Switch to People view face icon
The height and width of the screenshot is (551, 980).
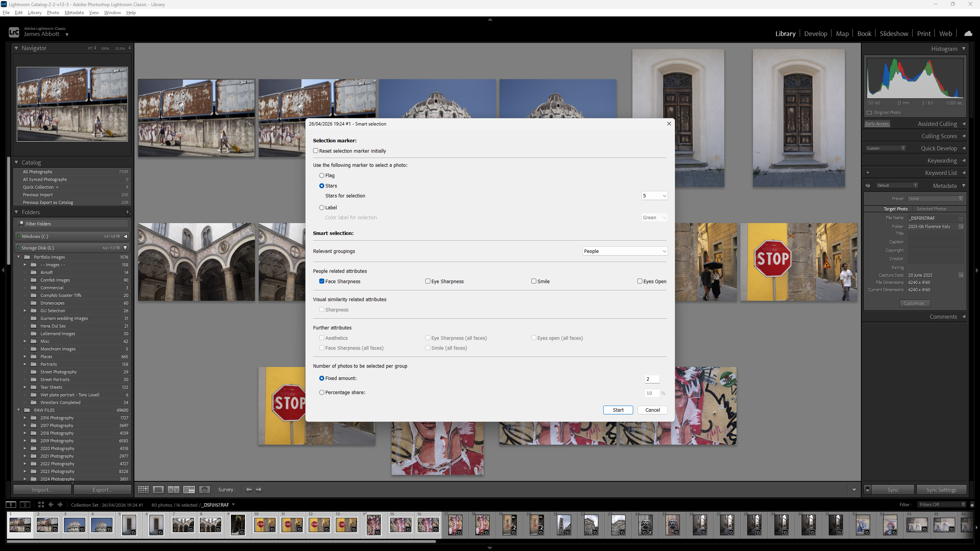(204, 489)
